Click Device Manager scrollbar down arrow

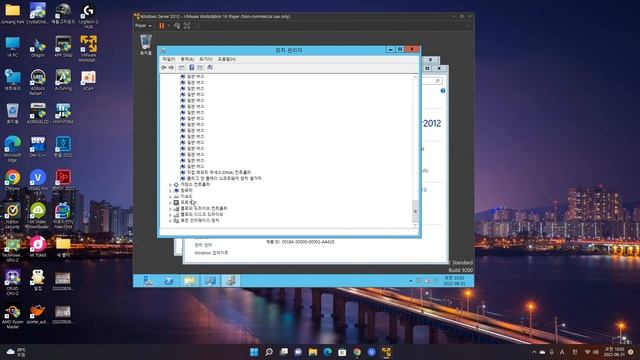416,224
